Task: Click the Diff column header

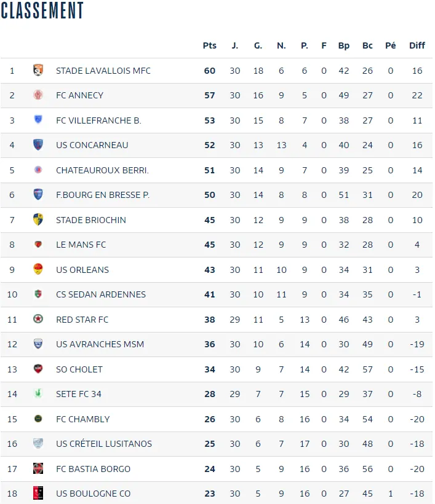Action: click(x=417, y=45)
